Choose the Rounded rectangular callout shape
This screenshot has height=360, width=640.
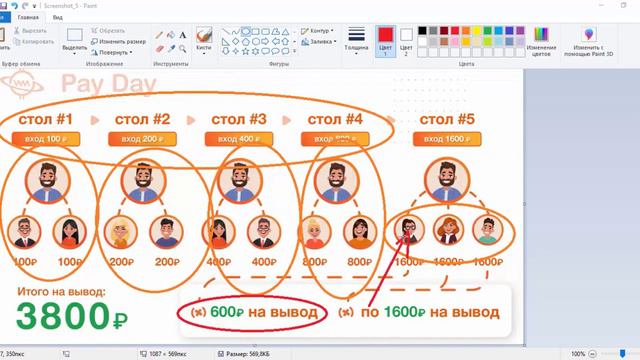(x=265, y=51)
